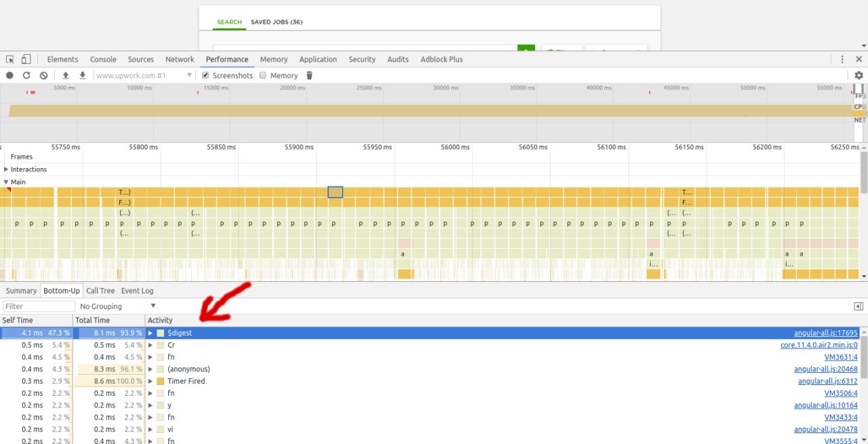The height and width of the screenshot is (444, 868).
Task: Open SAVED JOBS (36) on the Upwork page
Action: point(277,22)
